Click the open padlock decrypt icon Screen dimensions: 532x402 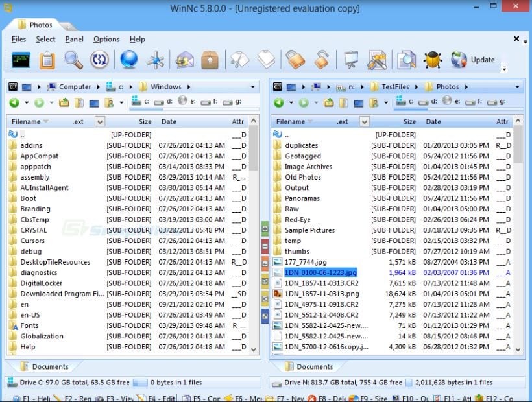click(x=322, y=60)
